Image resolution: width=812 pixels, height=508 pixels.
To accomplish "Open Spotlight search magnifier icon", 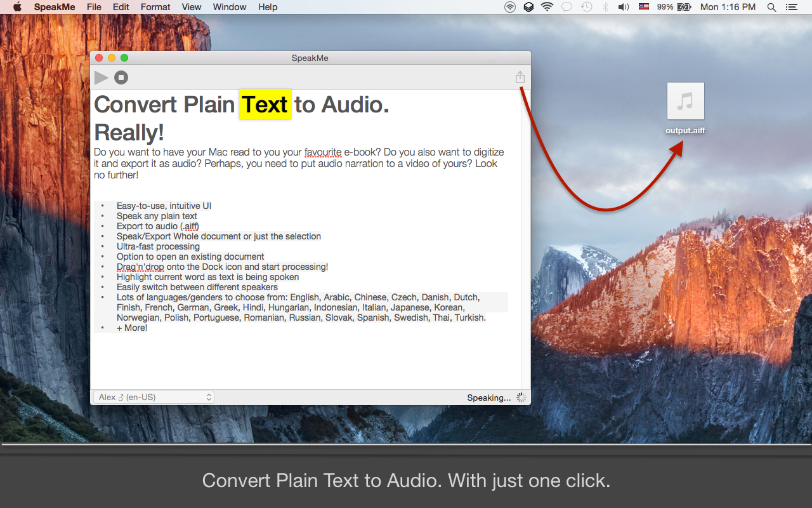I will click(x=771, y=7).
